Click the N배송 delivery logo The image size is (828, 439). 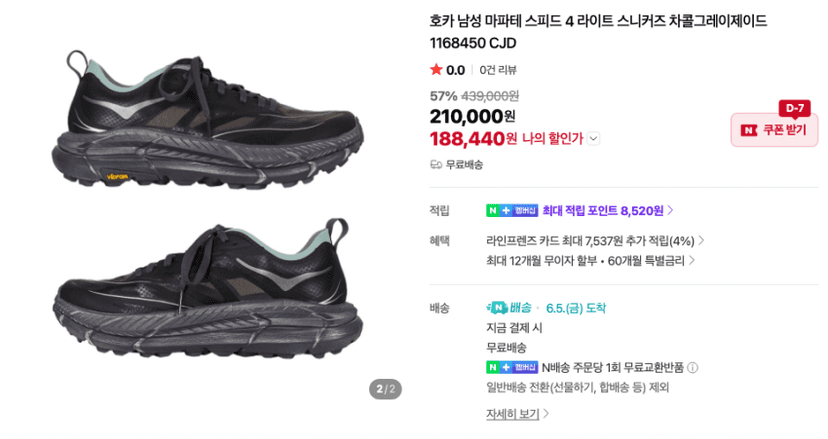coord(508,307)
